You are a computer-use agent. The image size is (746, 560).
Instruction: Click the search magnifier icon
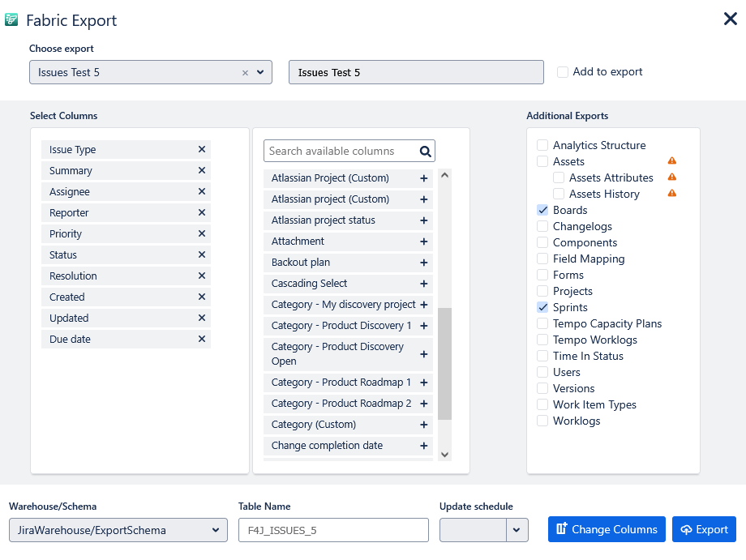coord(425,151)
